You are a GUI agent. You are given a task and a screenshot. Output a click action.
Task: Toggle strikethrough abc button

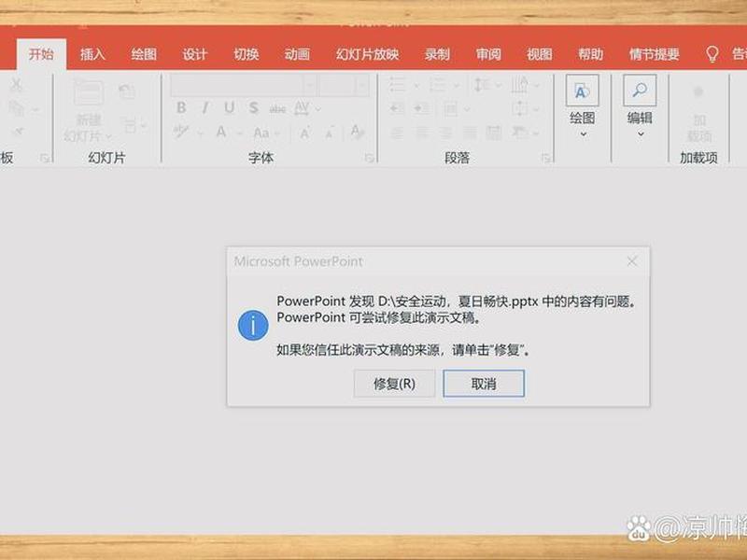[277, 109]
